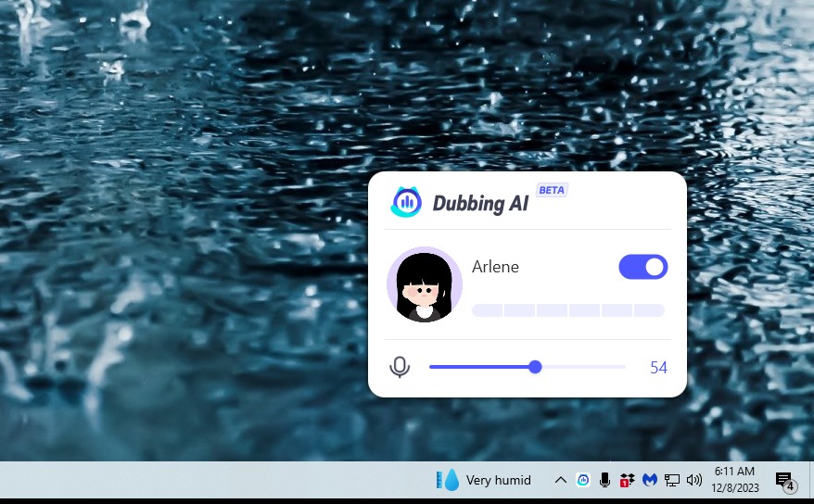
Task: Open the Dropbox tray icon
Action: click(627, 480)
